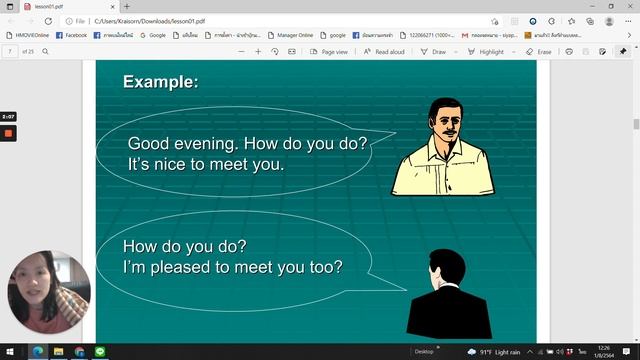Select the Highlight tool

point(486,52)
